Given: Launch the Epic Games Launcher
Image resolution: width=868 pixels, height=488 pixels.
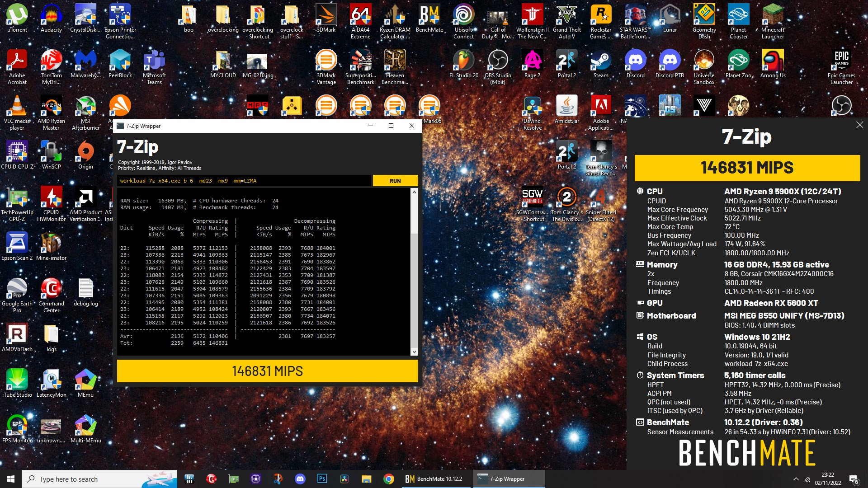Looking at the screenshot, I should click(x=841, y=67).
